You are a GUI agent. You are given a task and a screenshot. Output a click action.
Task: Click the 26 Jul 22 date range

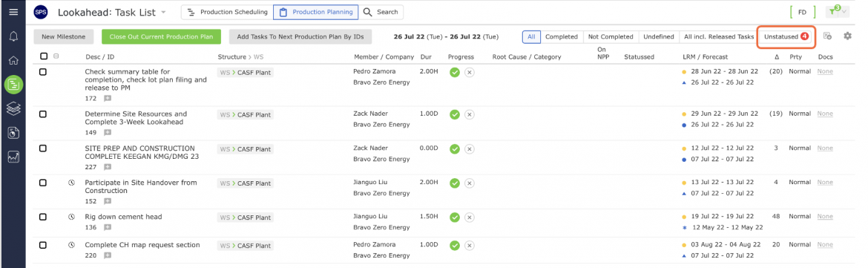pyautogui.click(x=446, y=36)
